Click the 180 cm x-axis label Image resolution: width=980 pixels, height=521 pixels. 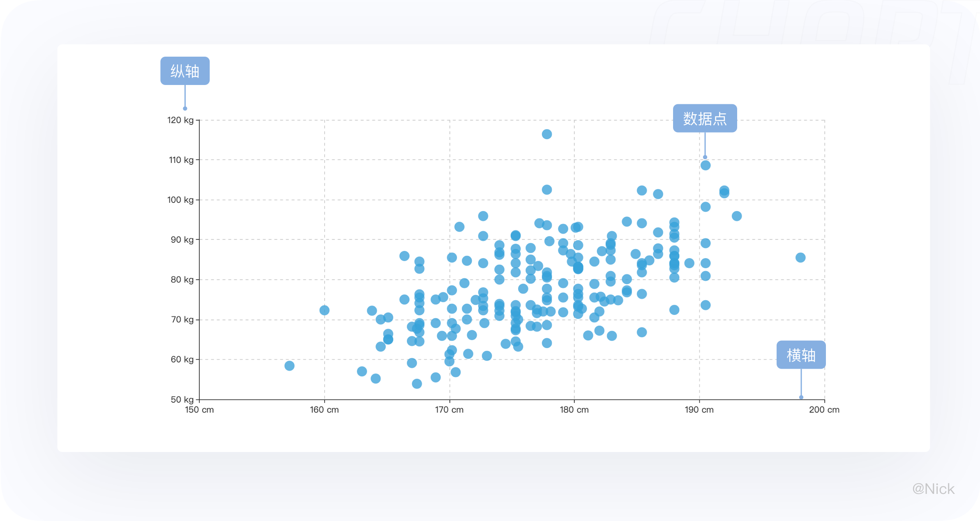point(574,410)
